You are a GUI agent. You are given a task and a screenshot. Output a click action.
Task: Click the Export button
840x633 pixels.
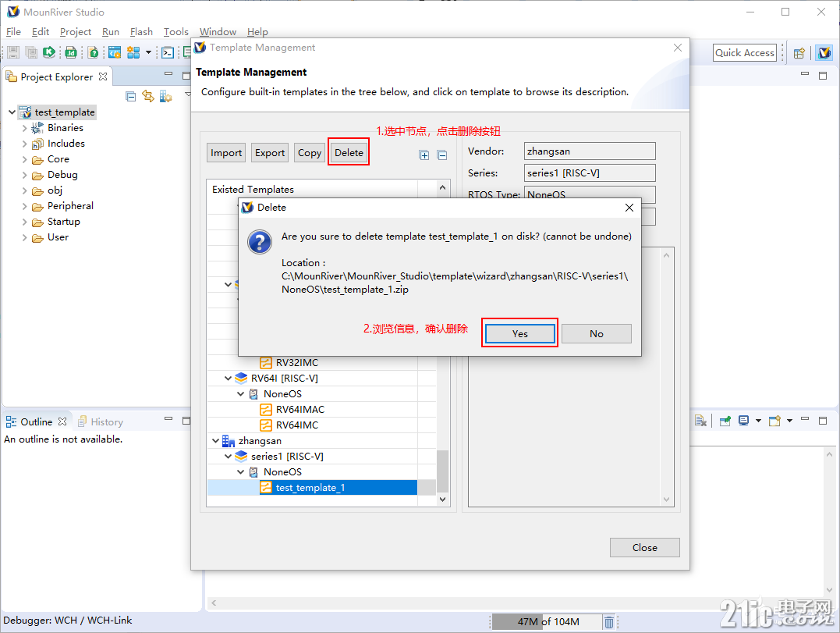[269, 153]
